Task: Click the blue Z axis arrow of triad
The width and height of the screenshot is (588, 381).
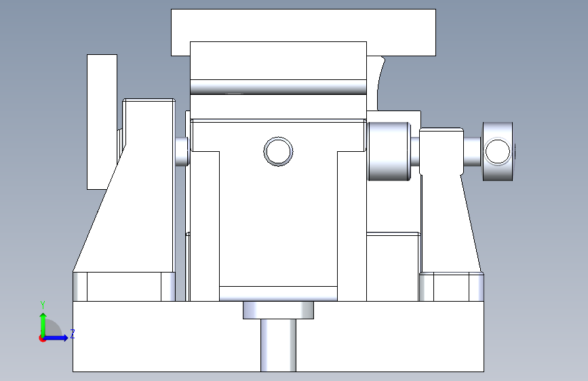Action: click(x=56, y=338)
